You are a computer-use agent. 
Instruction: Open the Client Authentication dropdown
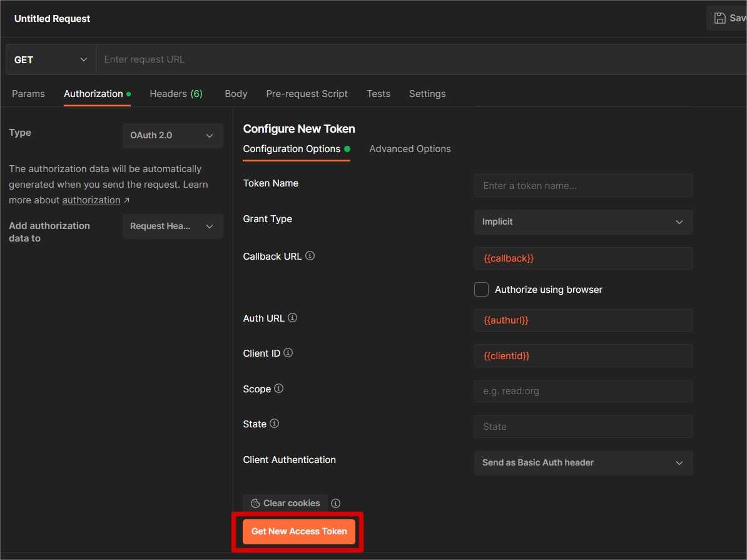tap(583, 463)
